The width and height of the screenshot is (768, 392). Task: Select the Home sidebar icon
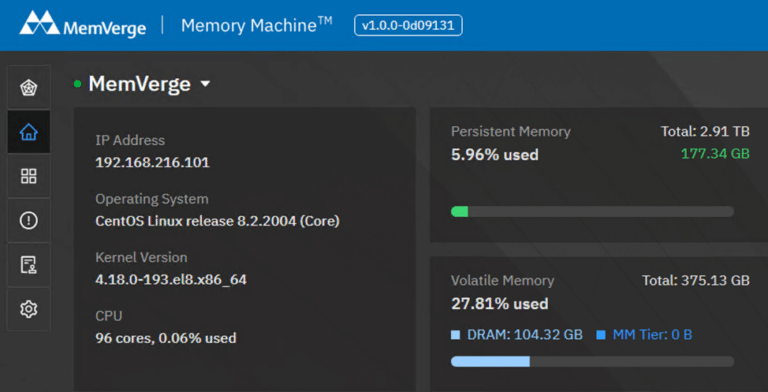[x=28, y=132]
